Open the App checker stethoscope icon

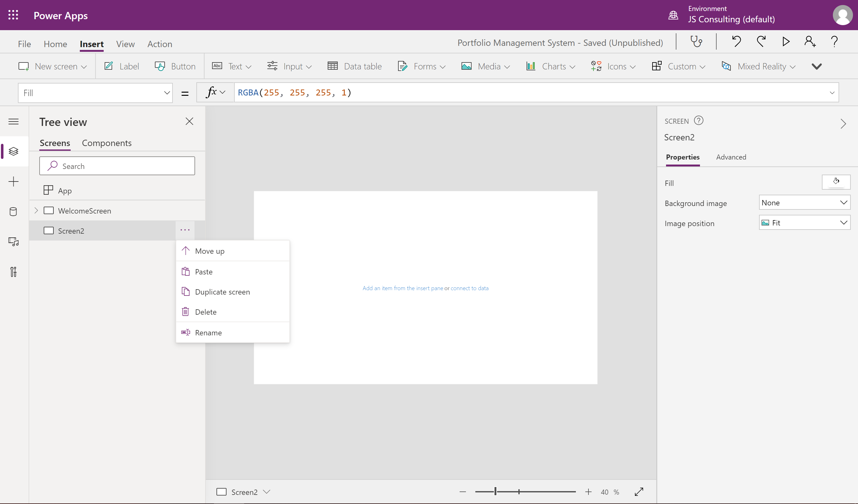(x=696, y=42)
